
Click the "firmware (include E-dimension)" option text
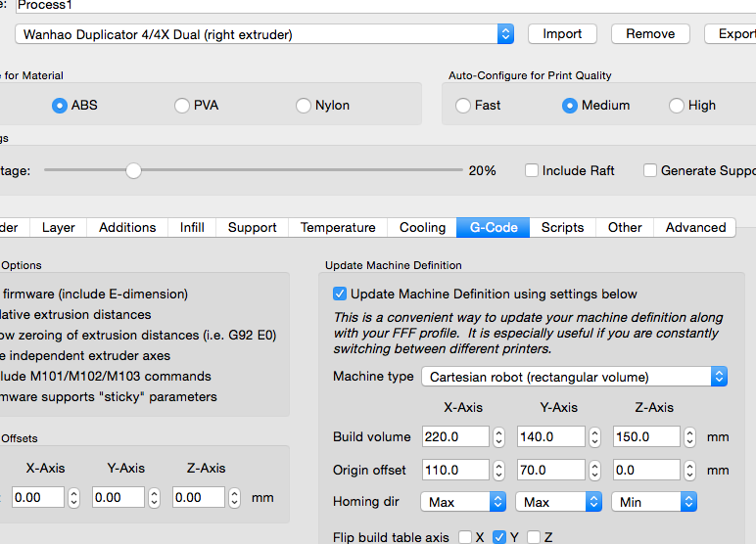pos(95,294)
